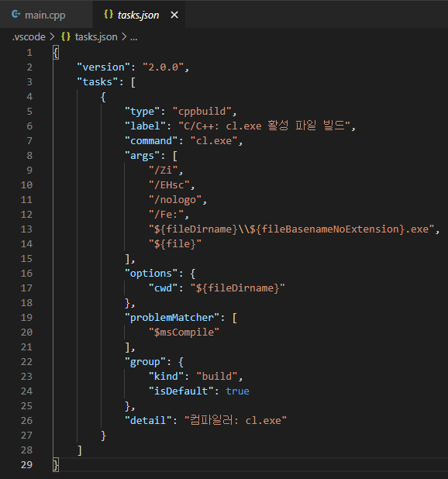The image size is (448, 479).
Task: Click the "detail" key on line 26
Action: (x=149, y=420)
